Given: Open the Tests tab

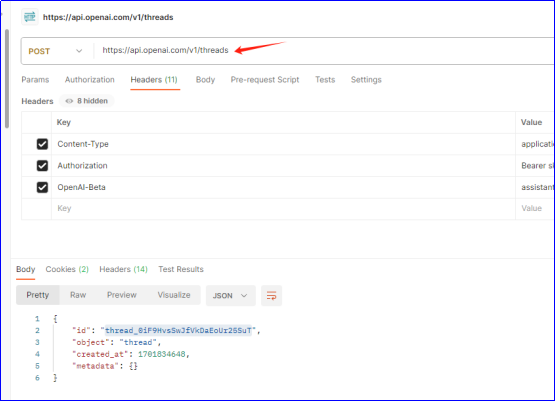Looking at the screenshot, I should (x=325, y=79).
